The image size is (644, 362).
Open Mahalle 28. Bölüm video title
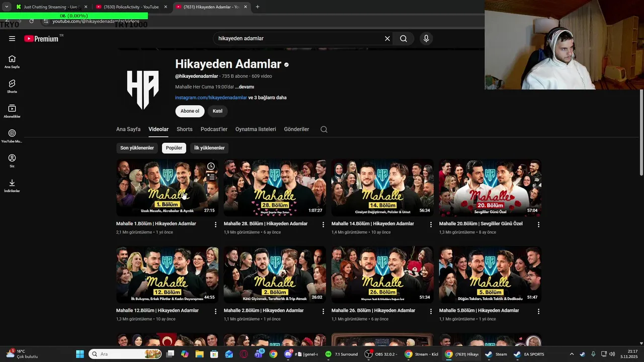(266, 224)
